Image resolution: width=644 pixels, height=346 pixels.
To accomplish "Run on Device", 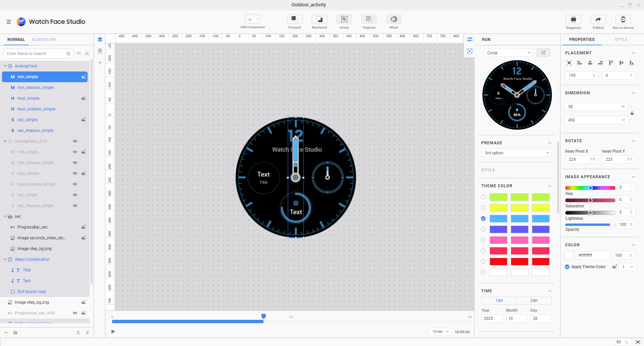I will coord(623,19).
